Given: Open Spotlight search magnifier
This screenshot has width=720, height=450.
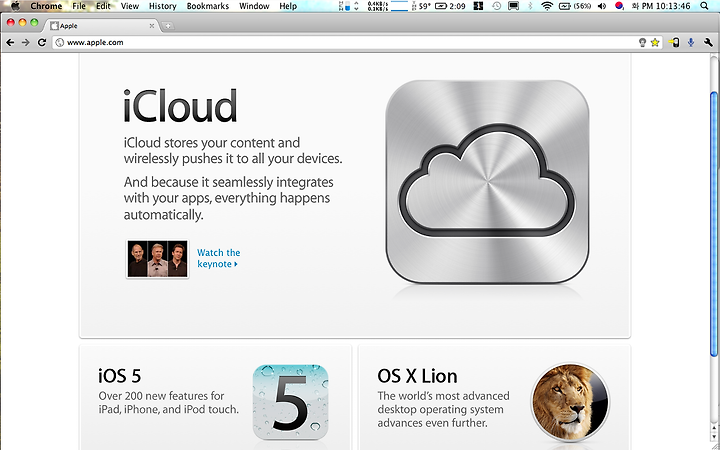Looking at the screenshot, I should point(704,6).
